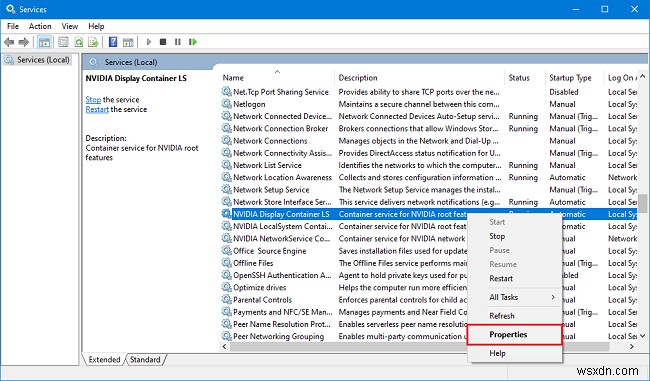Click the blue question mark Help icon
The image size is (650, 381).
pos(113,42)
